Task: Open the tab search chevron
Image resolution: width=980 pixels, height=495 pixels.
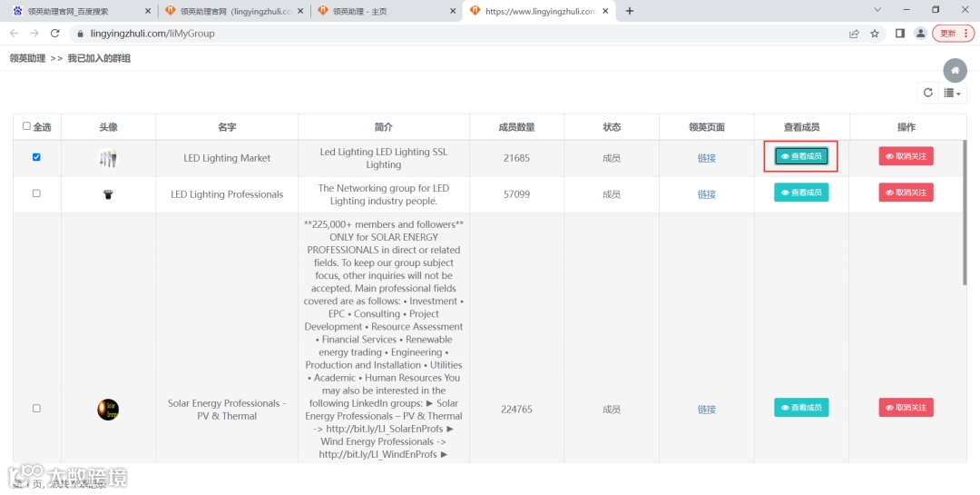Action: click(877, 10)
